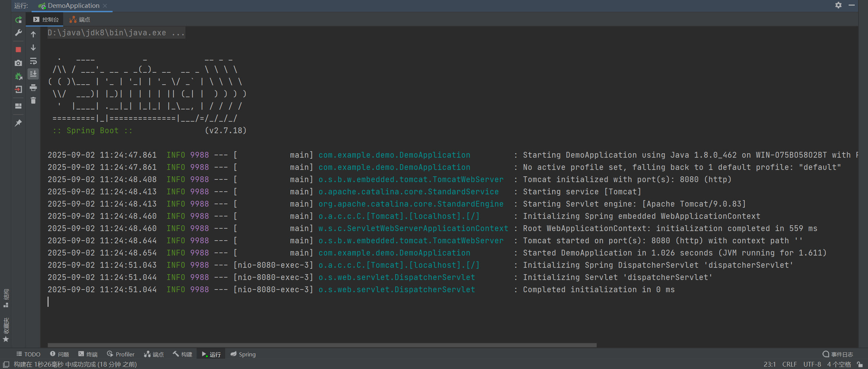Open the 结构 structure side panel
Screen dimensions: 868x369
pyautogui.click(x=6, y=298)
